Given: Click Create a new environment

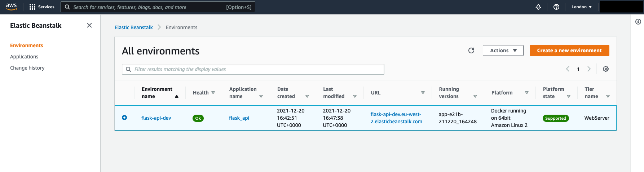Looking at the screenshot, I should (569, 50).
